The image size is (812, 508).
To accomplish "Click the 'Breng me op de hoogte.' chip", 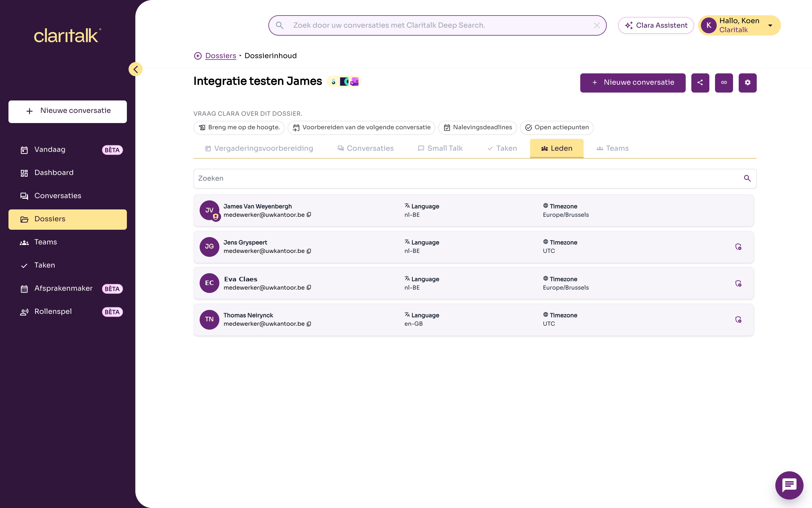I will [239, 128].
